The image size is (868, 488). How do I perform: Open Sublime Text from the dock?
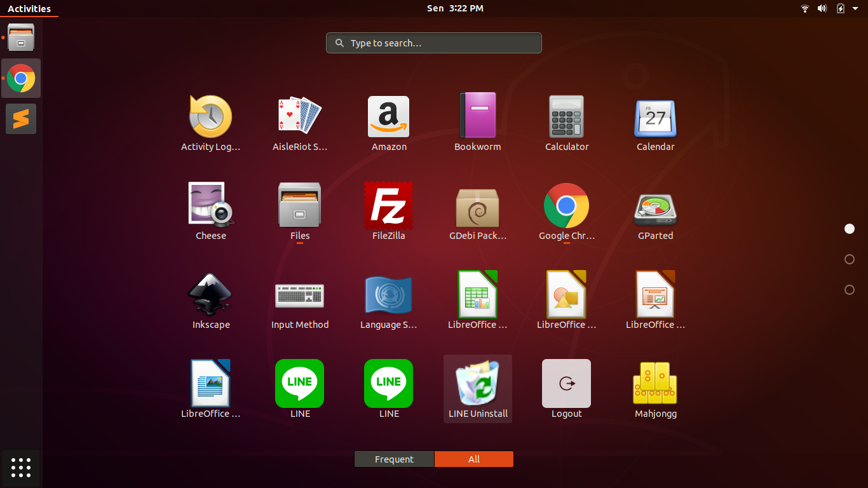[x=21, y=119]
